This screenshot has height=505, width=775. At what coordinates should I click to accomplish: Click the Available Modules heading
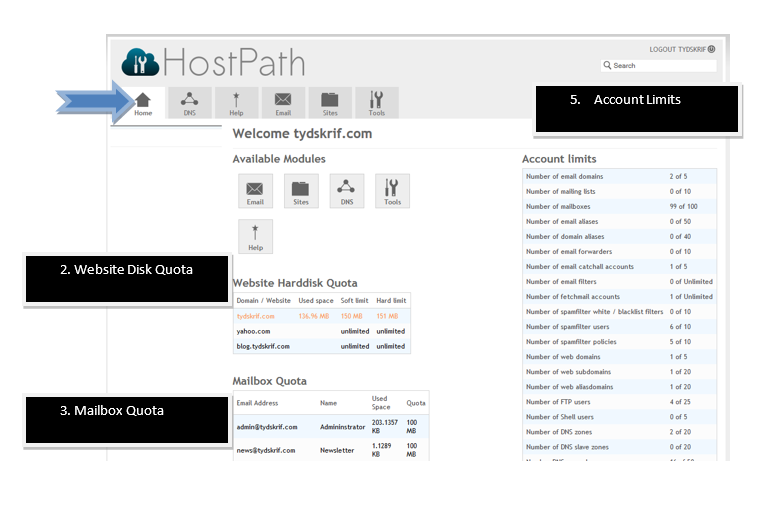click(279, 159)
